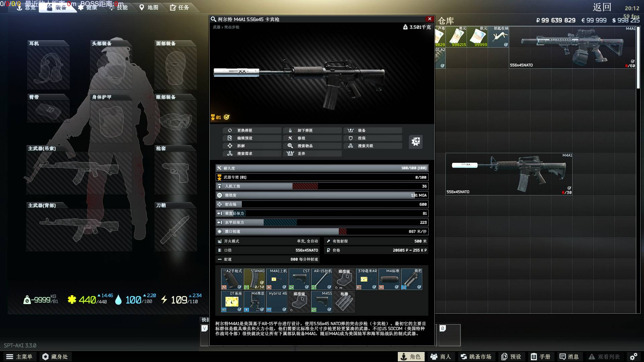Switch to the 任务 tasks tab
This screenshot has width=644, height=362.
(x=180, y=7)
